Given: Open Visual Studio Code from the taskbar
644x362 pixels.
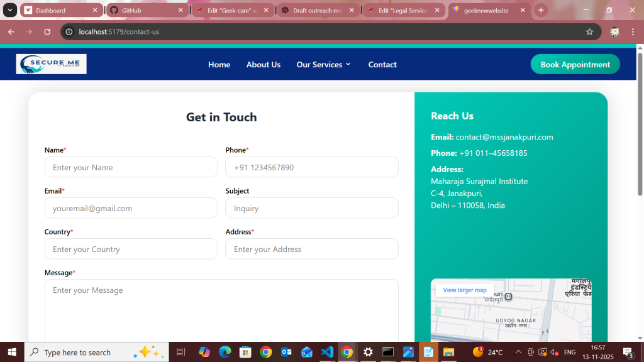Looking at the screenshot, I should (x=326, y=352).
